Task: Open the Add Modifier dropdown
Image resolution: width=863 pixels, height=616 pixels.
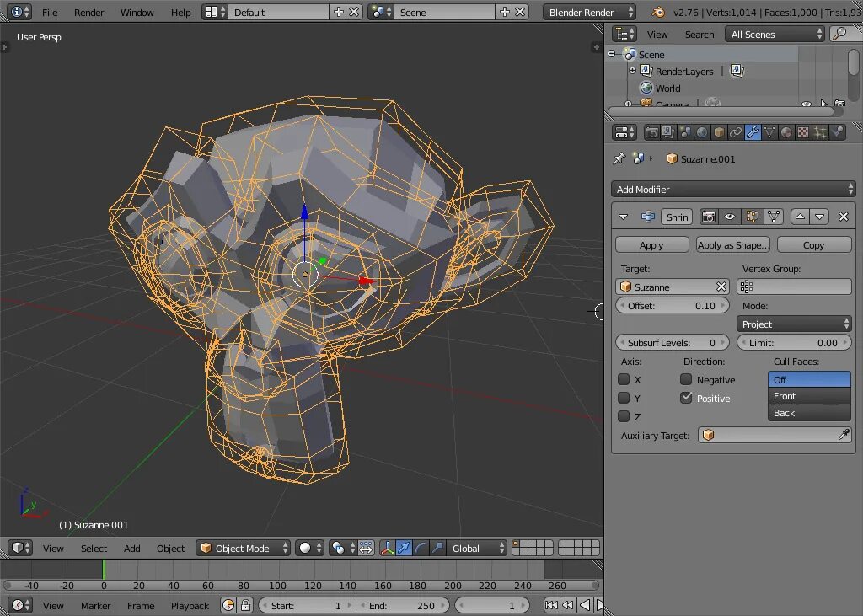Action: click(733, 190)
